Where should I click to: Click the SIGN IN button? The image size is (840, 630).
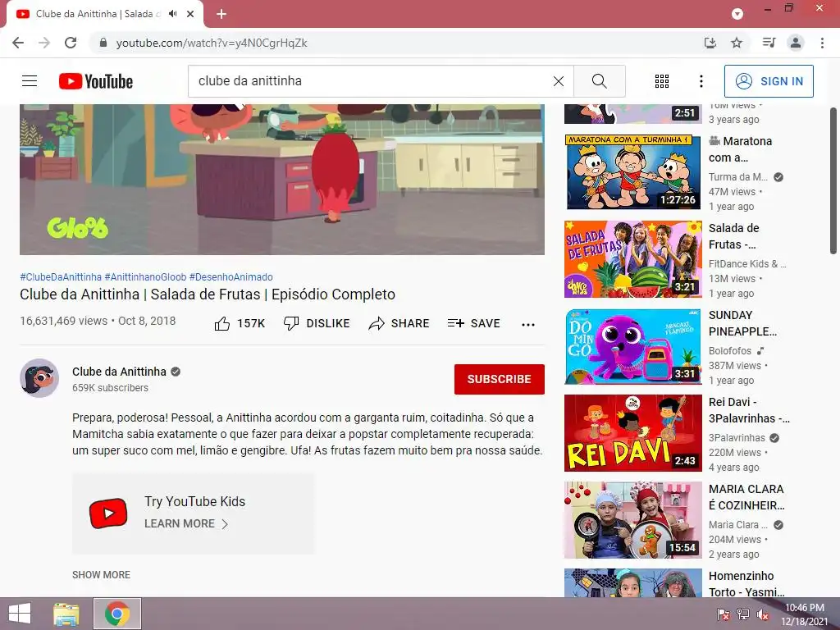769,81
